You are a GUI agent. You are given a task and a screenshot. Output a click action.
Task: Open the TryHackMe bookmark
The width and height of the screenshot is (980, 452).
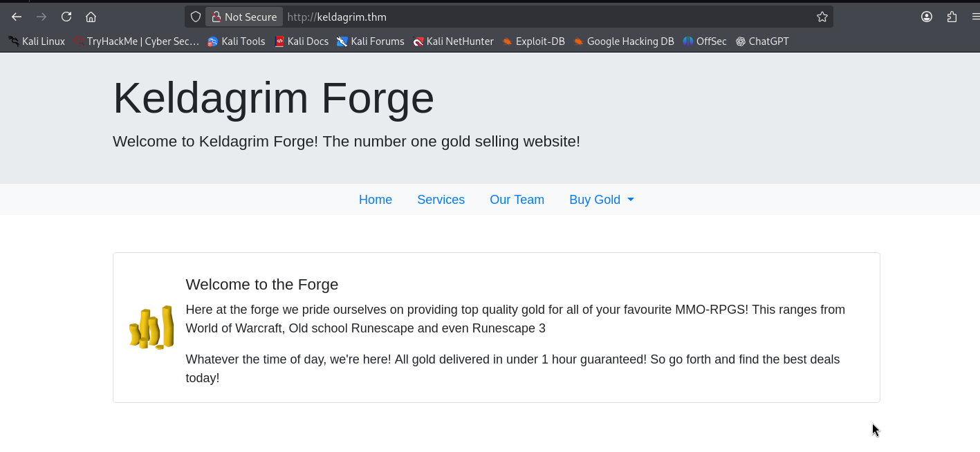click(x=136, y=41)
